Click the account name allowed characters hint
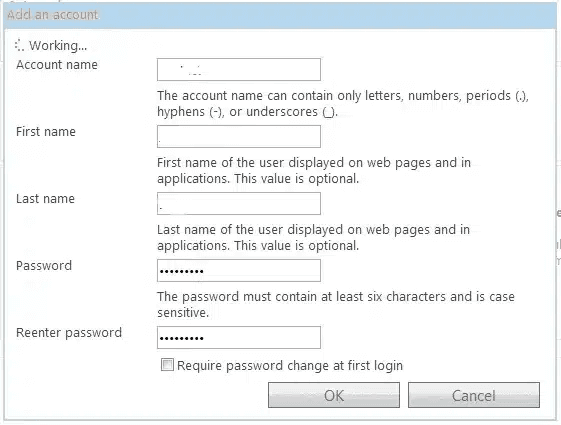561x425 pixels. coord(343,104)
